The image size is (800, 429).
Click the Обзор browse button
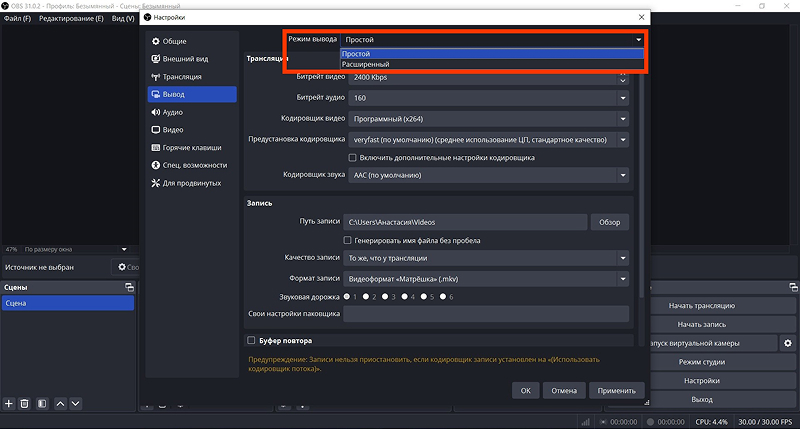(610, 222)
